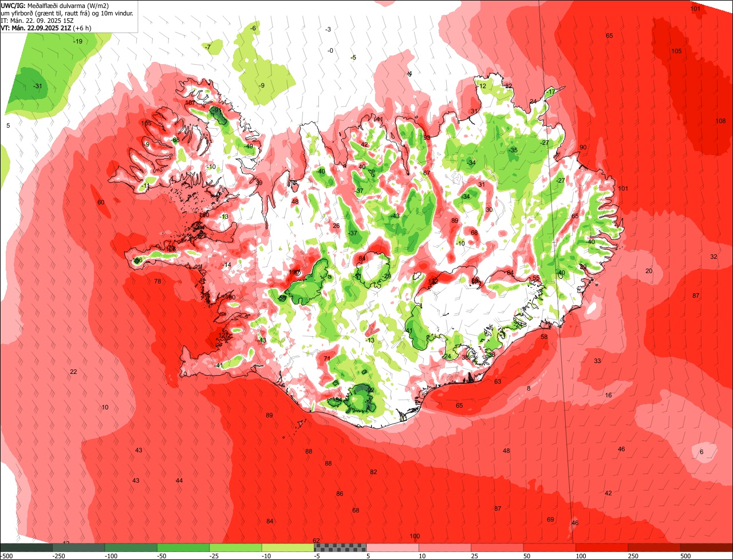This screenshot has width=733, height=560.
Task: Click the -41 value on the southwest peninsula
Action: pyautogui.click(x=218, y=365)
